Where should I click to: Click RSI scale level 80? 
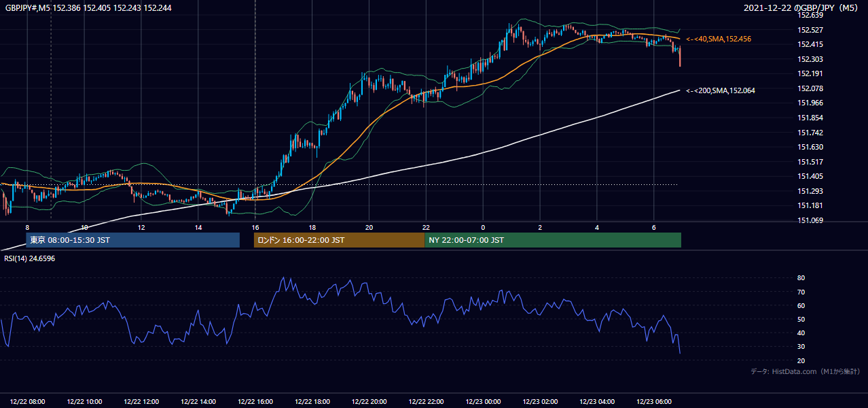[x=801, y=278]
